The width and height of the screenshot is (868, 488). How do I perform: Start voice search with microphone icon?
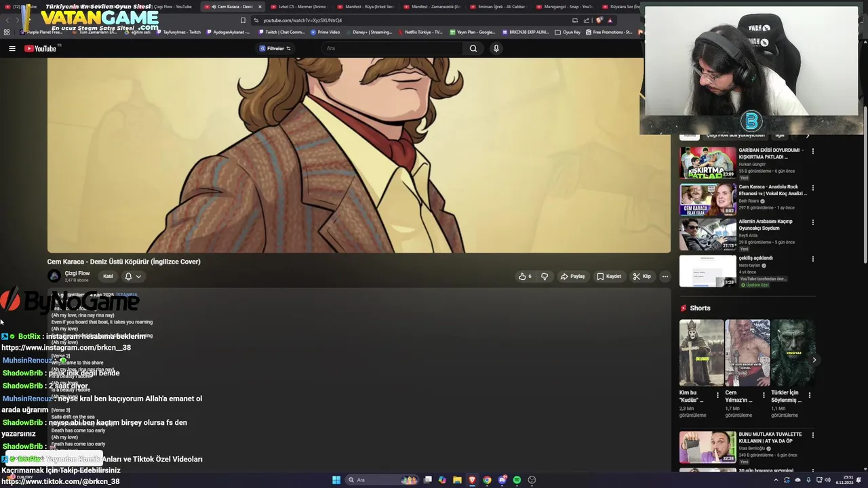[x=496, y=48]
